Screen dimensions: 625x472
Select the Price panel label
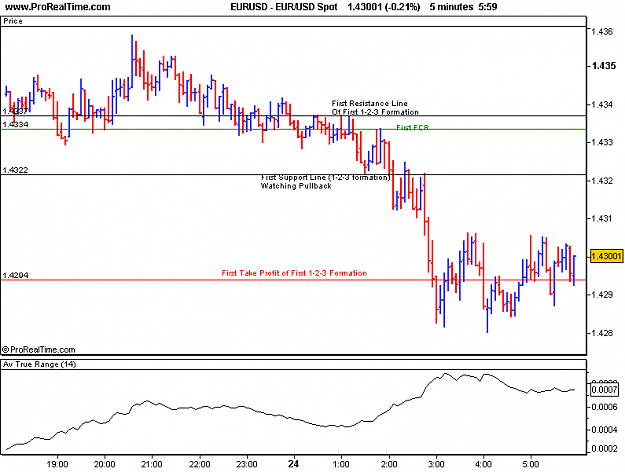click(x=13, y=21)
